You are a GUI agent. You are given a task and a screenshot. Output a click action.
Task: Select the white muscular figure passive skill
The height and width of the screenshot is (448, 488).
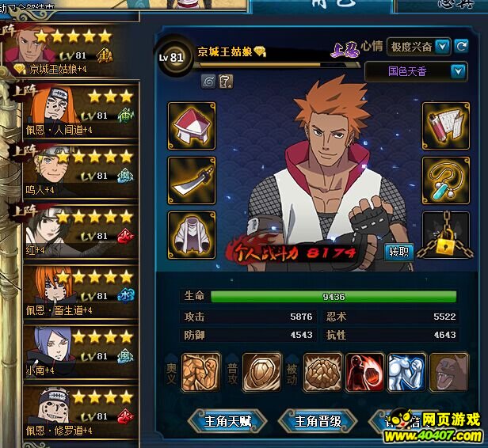tap(406, 372)
